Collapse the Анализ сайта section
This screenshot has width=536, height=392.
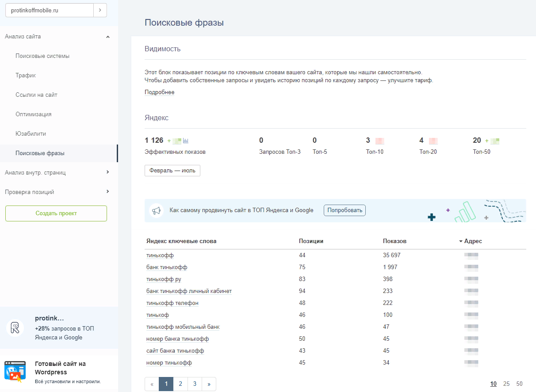[108, 37]
